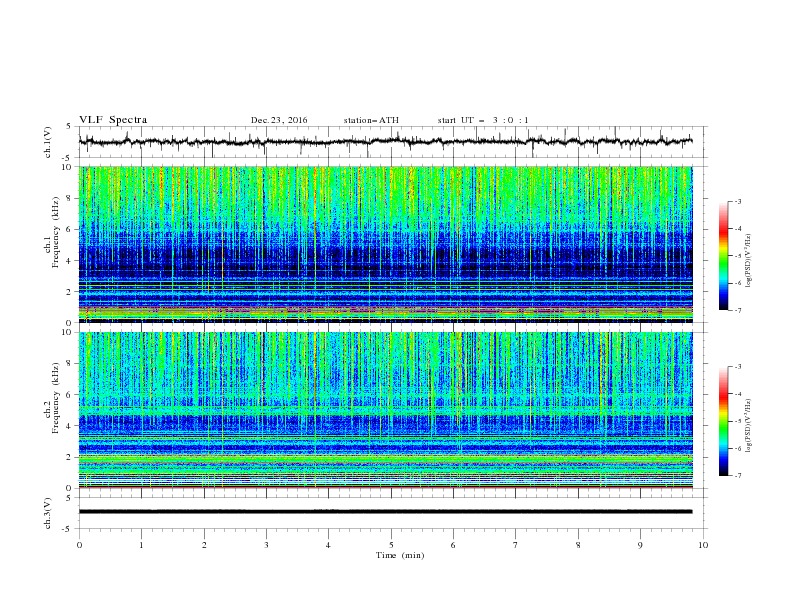The image size is (792, 612).
Task: Click inside the ch.1 spectrogram panel
Action: pos(385,244)
